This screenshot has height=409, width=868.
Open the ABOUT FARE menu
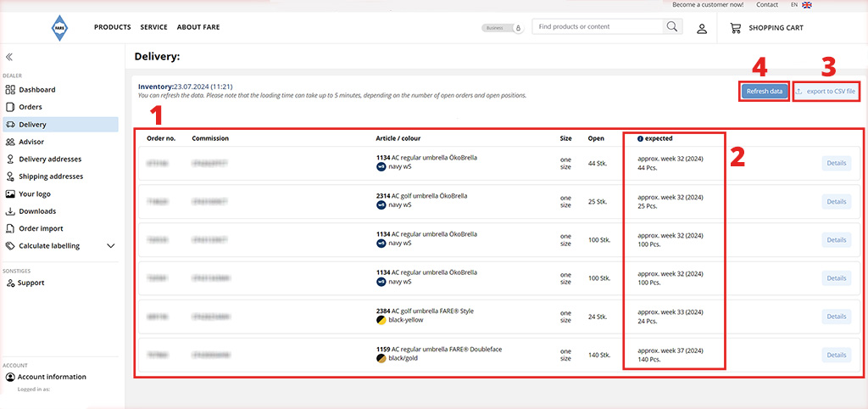198,27
